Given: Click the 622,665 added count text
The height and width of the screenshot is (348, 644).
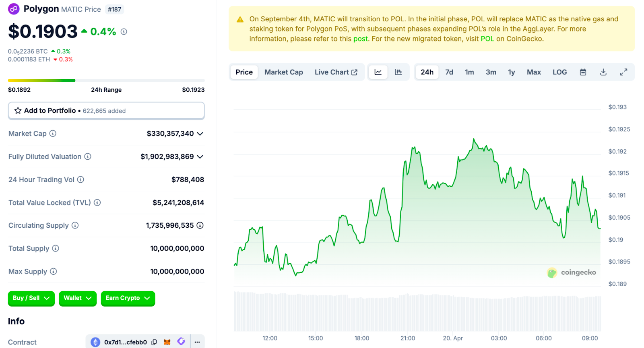Looking at the screenshot, I should [x=104, y=111].
